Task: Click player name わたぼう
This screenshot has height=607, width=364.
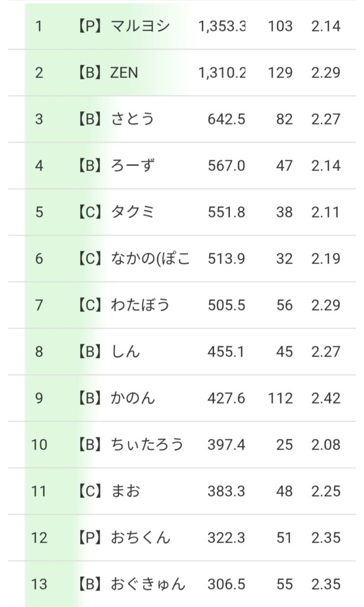Action: 140,305
